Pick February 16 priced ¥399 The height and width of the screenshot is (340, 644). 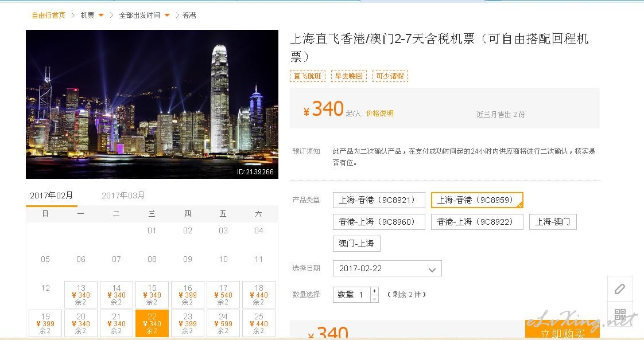pos(188,295)
